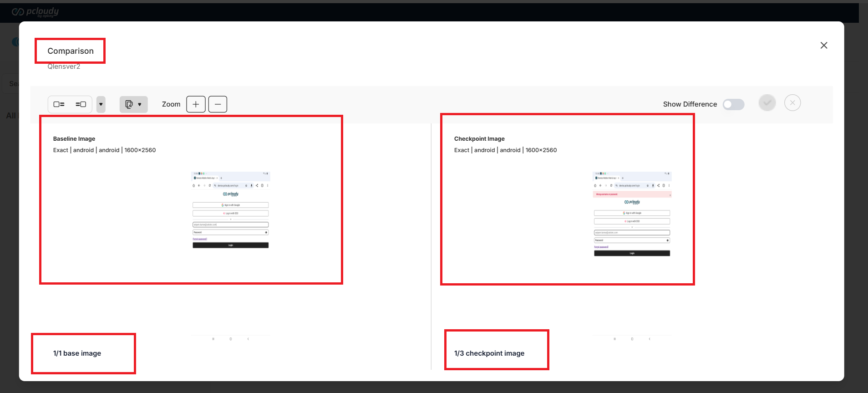This screenshot has height=393, width=868.
Task: Select the right-aligned layout view icon
Action: click(x=81, y=104)
